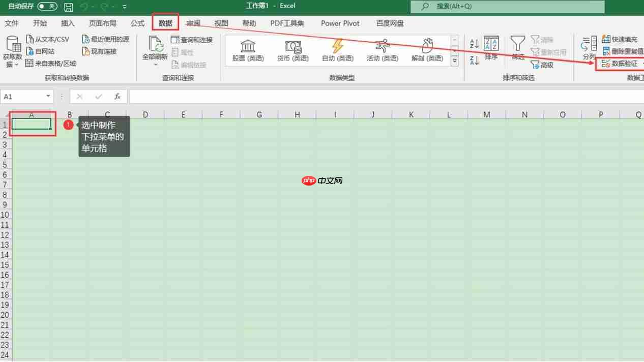
Task: Click Flash Fill (快速填充) command
Action: [x=620, y=39]
